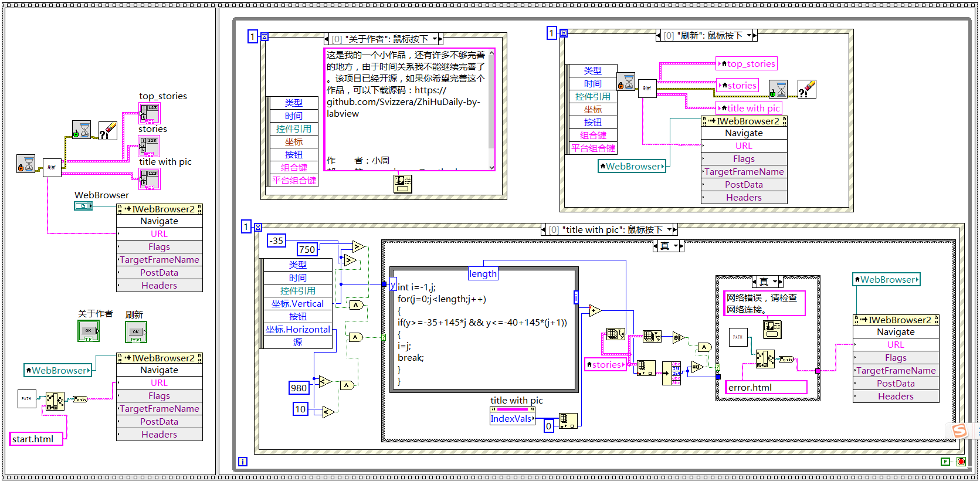The image size is (980, 481).
Task: Open the title with pic event case dropdown
Action: 669,229
